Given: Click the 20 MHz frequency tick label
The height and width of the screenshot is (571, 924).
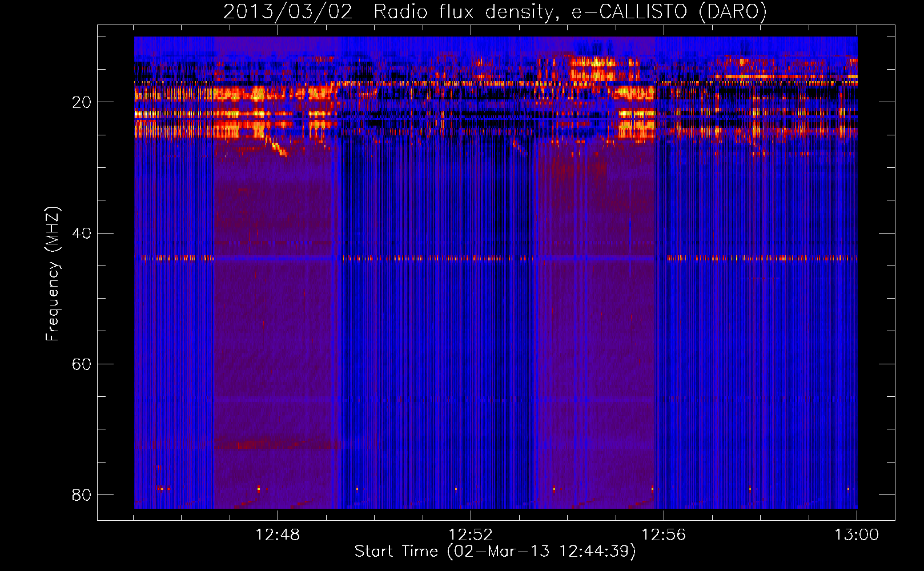Looking at the screenshot, I should (x=82, y=102).
